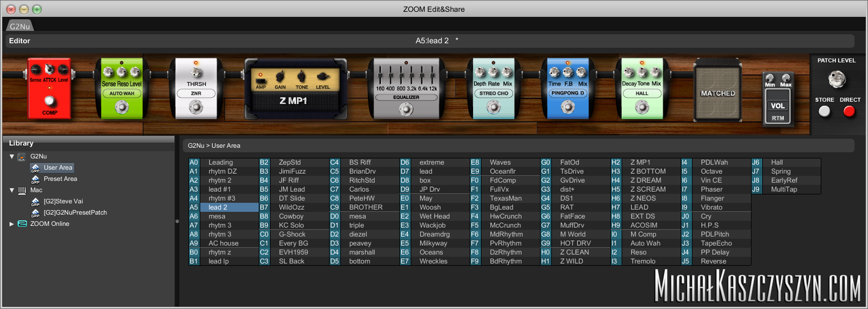Click the Mac computer icon in Library
This screenshot has width=868, height=309.
[x=23, y=190]
